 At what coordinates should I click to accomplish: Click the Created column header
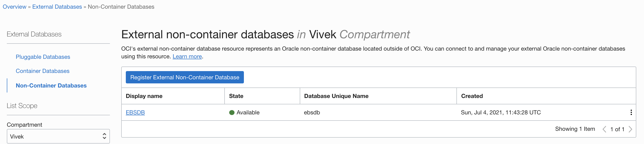coord(471,96)
